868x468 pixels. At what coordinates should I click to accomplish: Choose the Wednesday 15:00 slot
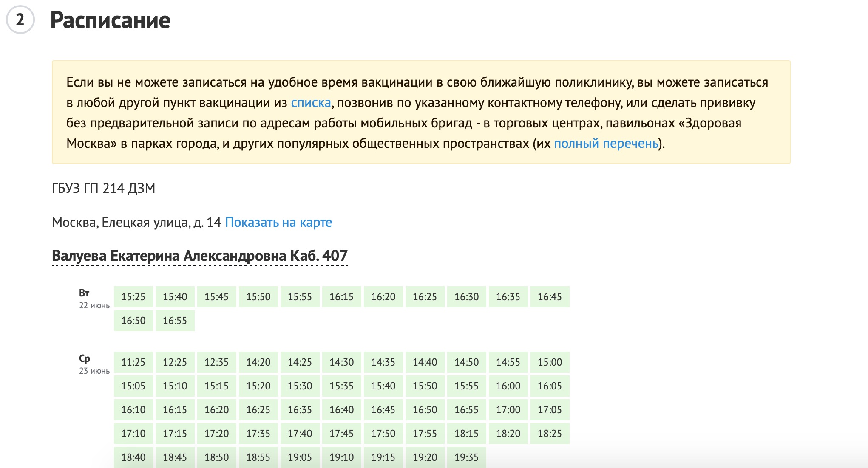click(550, 362)
